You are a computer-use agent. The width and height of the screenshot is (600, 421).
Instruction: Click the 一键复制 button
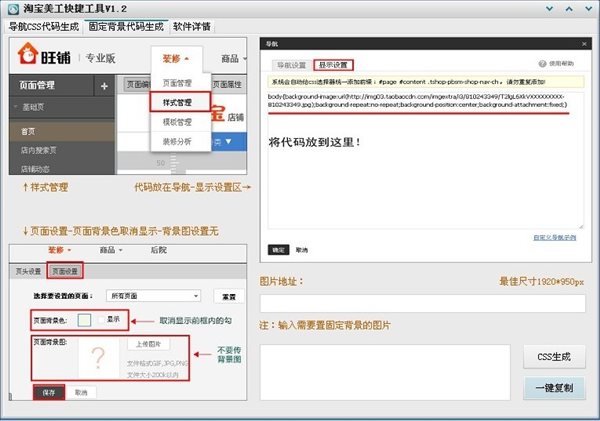pos(554,388)
